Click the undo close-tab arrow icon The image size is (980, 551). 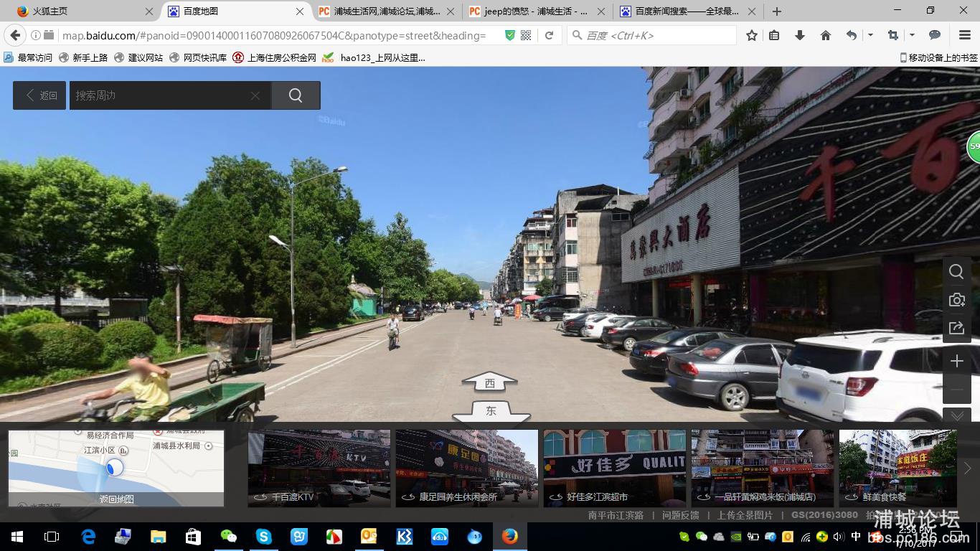(x=852, y=35)
